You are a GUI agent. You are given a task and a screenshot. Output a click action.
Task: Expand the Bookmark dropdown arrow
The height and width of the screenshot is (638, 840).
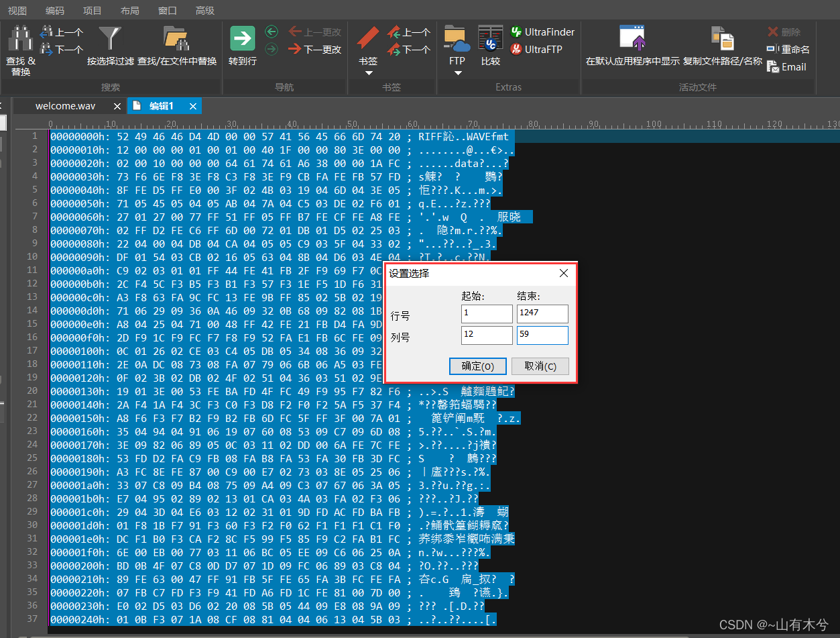[368, 72]
